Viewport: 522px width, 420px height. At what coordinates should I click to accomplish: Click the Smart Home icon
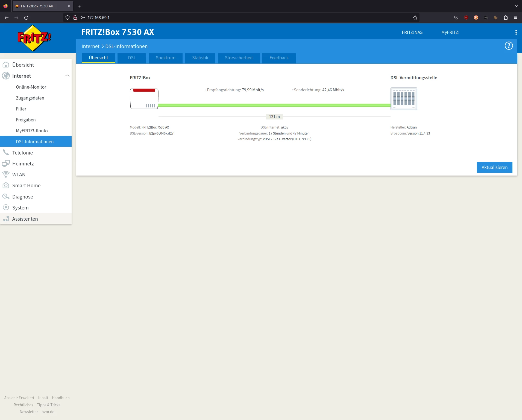coord(6,185)
